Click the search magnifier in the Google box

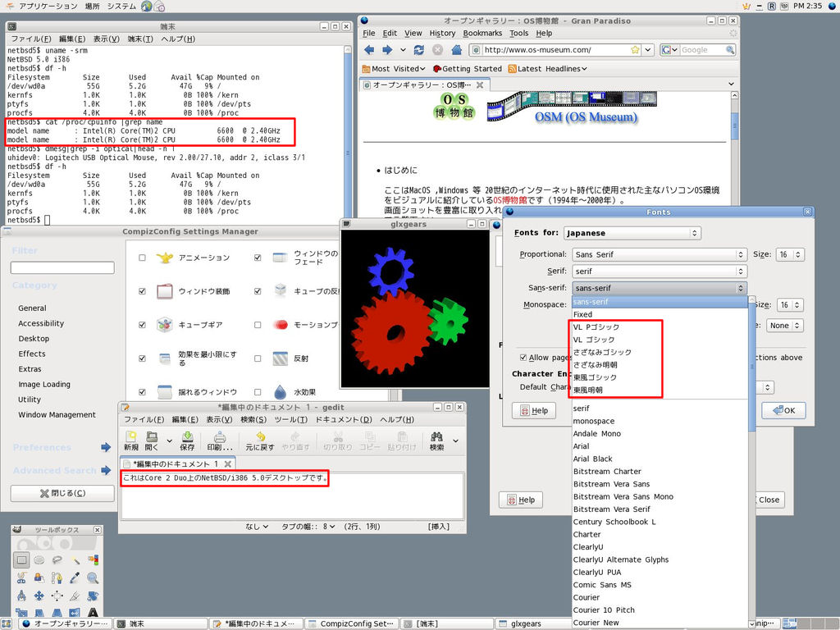point(729,50)
